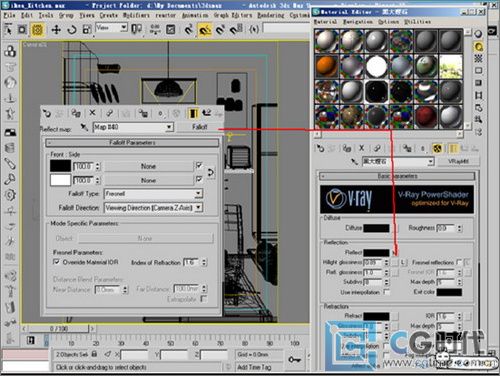Screen dimensions: 500x376
Task: Select the Move tool in main toolbar
Action: (x=56, y=30)
